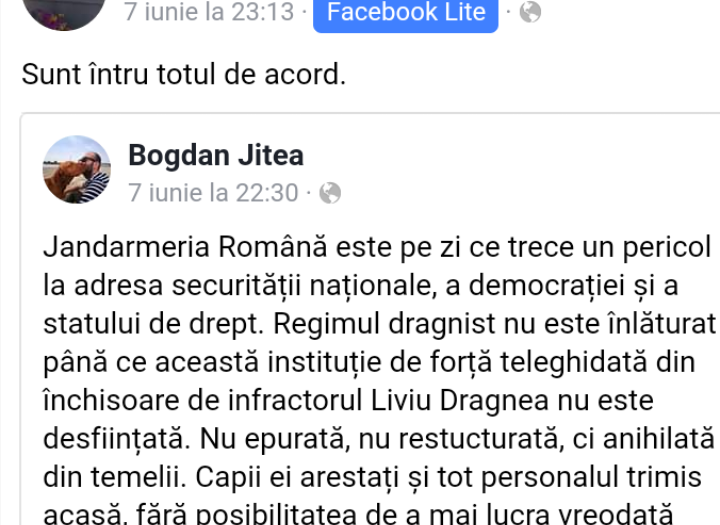The height and width of the screenshot is (525, 720).
Task: Click the line 'până ce această instituție'
Action: tap(369, 362)
